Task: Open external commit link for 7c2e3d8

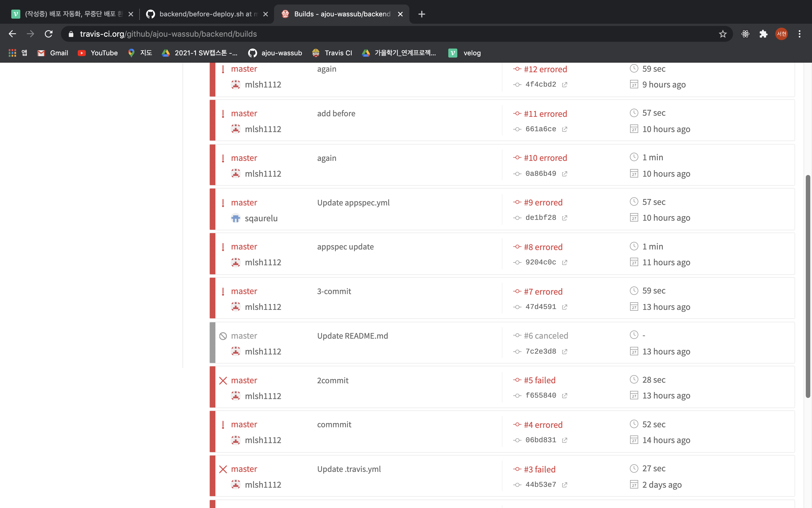Action: click(565, 351)
